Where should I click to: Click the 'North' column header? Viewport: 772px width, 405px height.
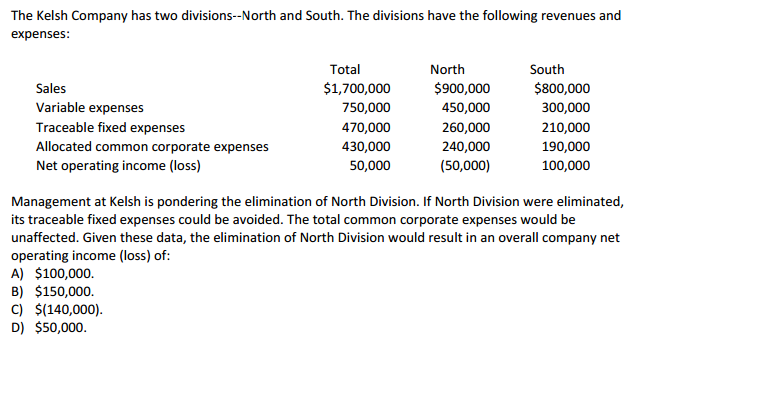[447, 69]
